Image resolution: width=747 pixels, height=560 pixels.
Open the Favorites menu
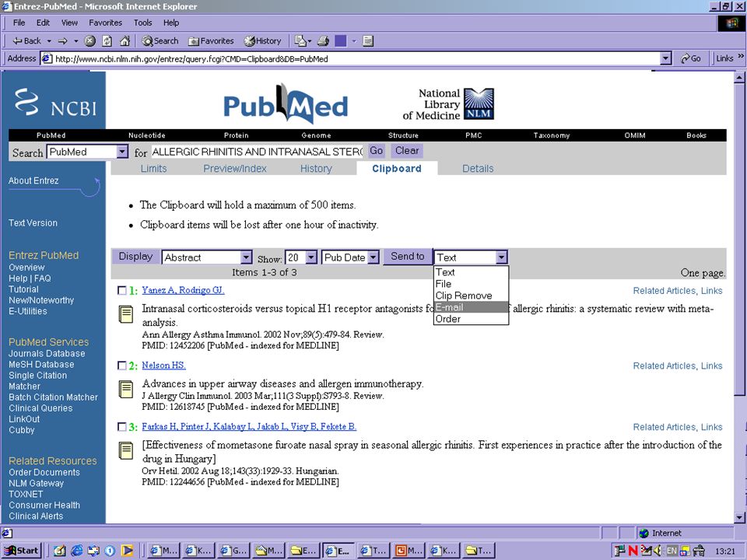pos(105,23)
